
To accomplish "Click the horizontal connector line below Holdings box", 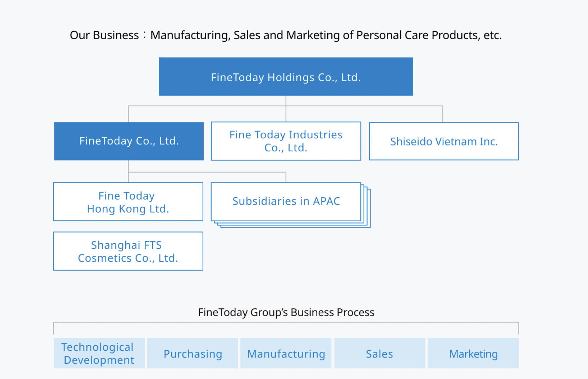I will pos(364,106).
